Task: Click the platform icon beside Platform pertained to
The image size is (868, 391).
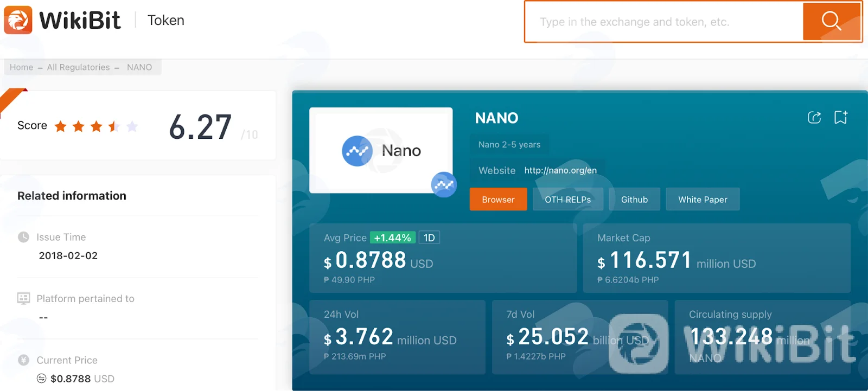Action: pos(23,298)
